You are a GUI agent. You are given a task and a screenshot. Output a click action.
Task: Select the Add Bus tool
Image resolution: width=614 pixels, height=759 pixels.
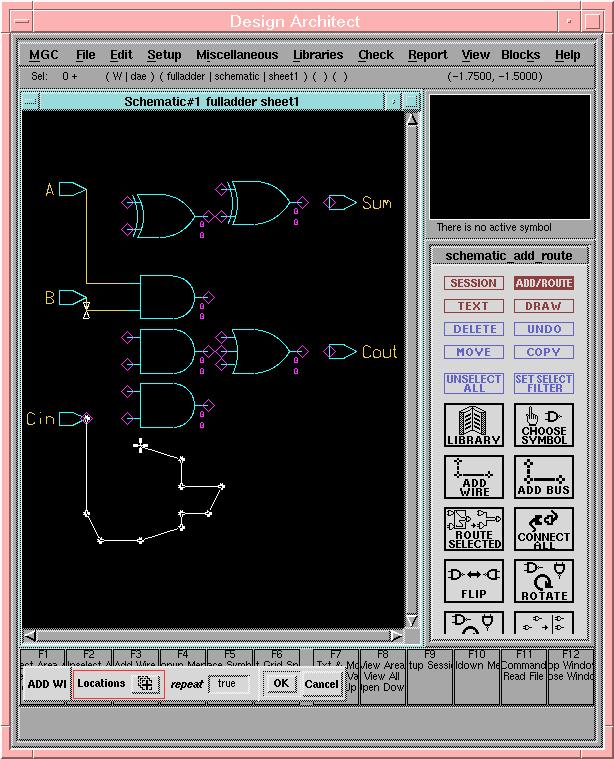tap(544, 477)
